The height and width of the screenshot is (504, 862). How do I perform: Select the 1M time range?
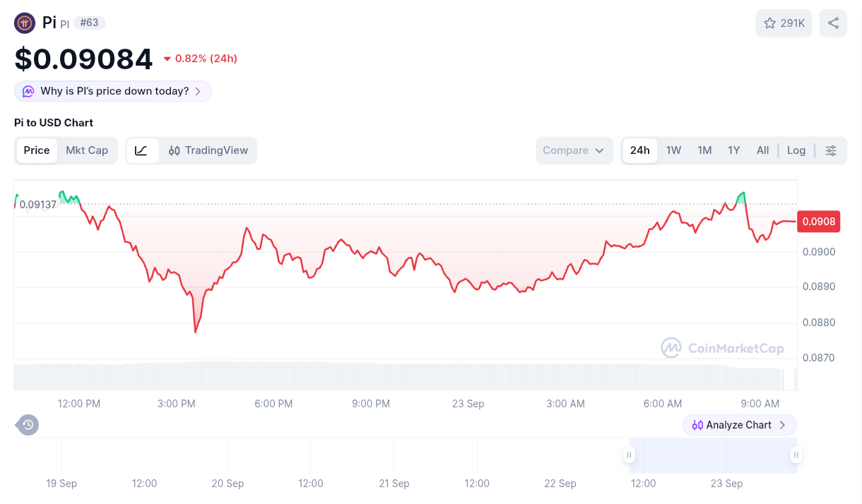click(704, 150)
